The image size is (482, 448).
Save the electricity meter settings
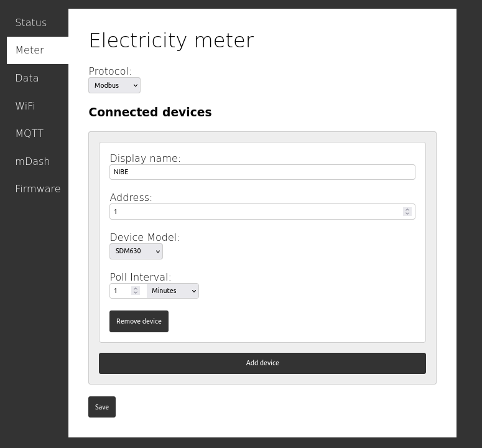point(102,407)
